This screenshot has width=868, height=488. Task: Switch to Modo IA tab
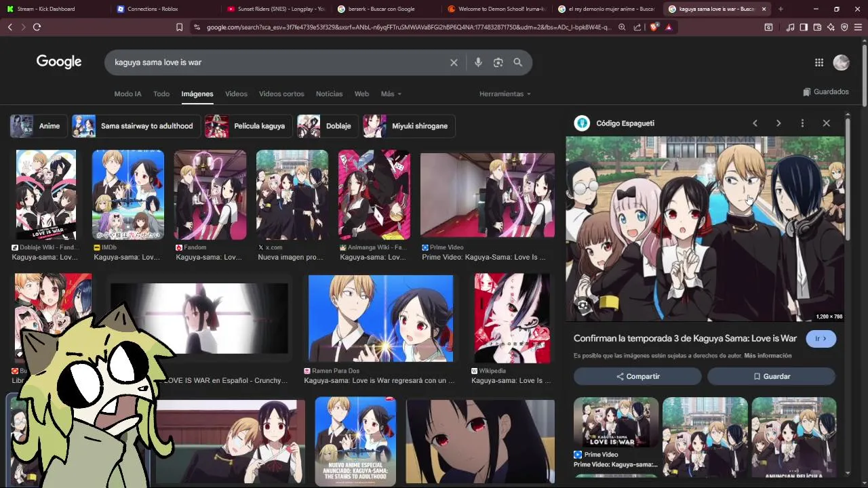[127, 94]
